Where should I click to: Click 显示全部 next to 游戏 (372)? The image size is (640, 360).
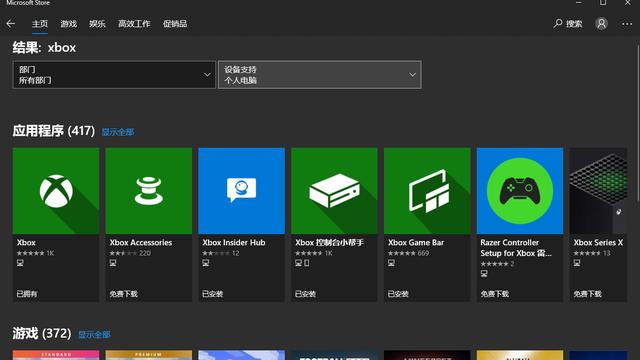tap(94, 334)
